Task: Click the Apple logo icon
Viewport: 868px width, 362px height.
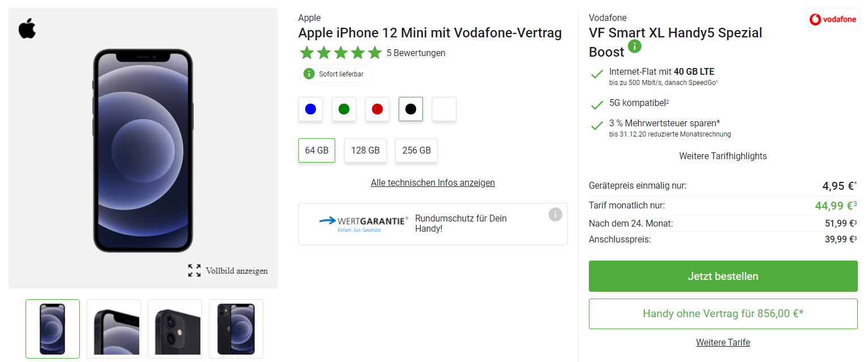Action: [x=27, y=29]
